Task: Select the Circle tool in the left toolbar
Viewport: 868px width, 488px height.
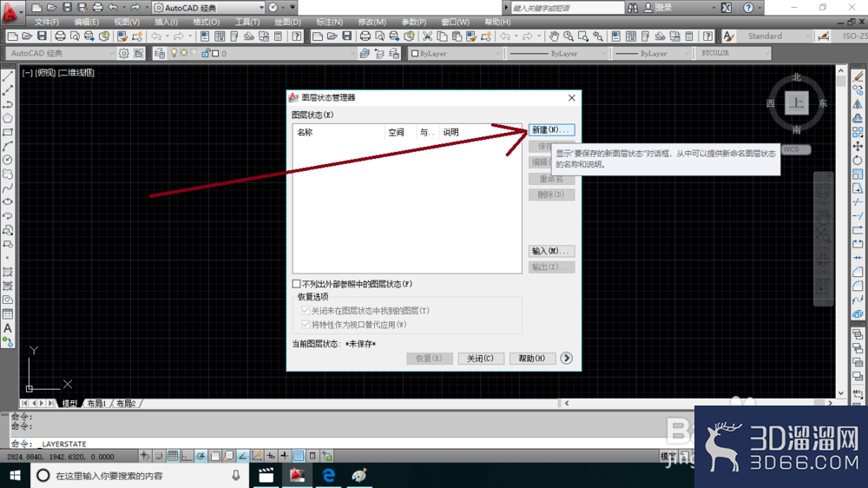Action: coord(8,160)
